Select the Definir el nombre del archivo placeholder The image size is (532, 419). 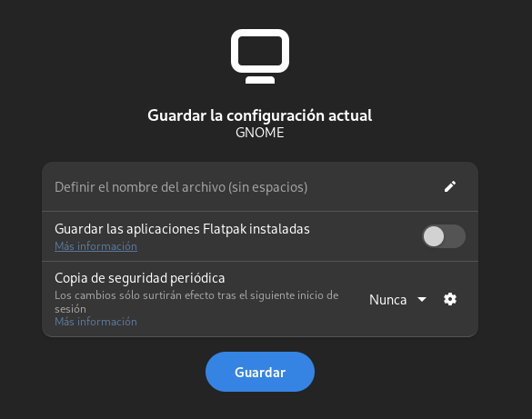click(181, 187)
